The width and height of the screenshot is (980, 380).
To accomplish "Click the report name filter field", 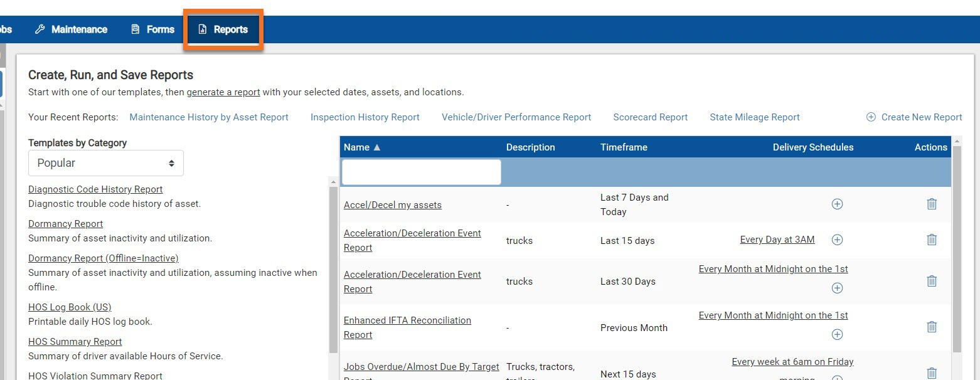I will 420,172.
